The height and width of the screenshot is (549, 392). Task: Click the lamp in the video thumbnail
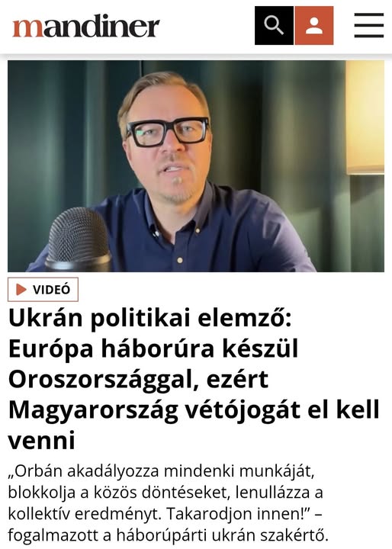coord(365,117)
